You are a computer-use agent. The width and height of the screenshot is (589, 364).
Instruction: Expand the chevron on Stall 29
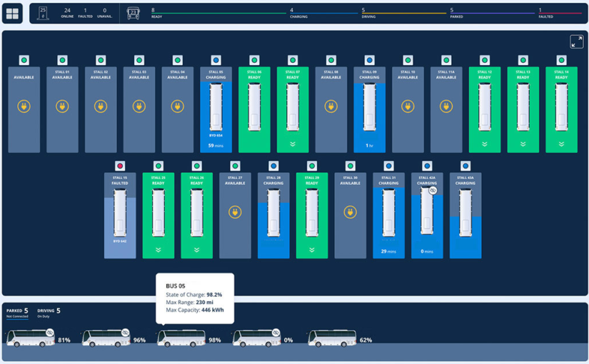(312, 250)
